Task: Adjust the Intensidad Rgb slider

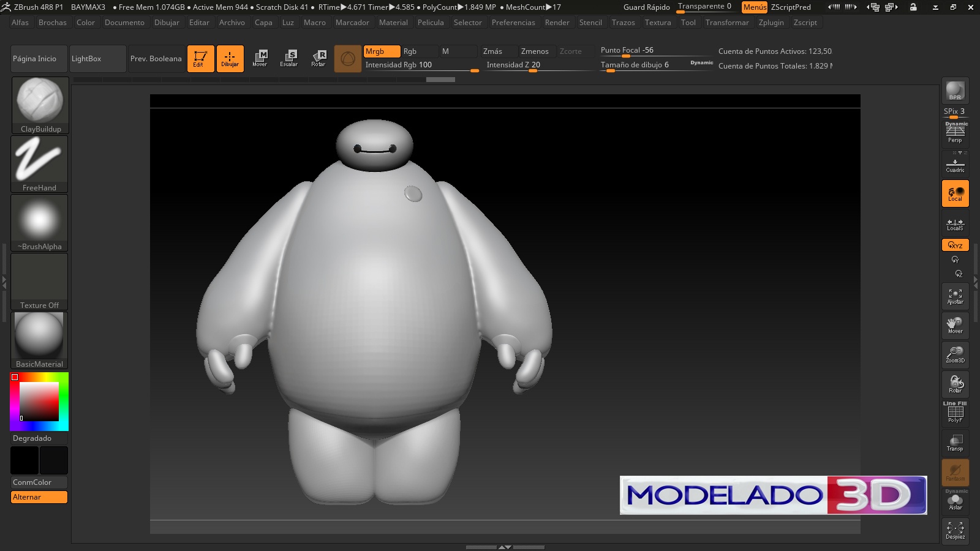Action: [421, 65]
